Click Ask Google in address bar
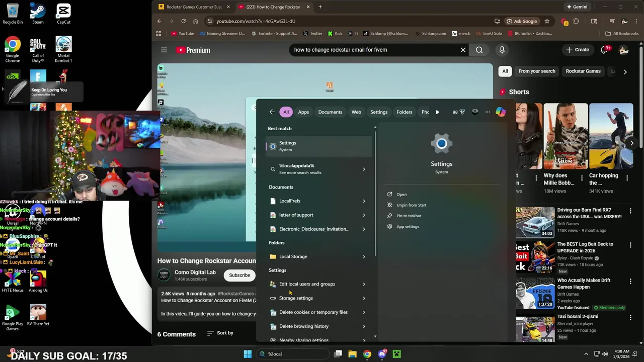This screenshot has height=362, width=644. click(521, 21)
